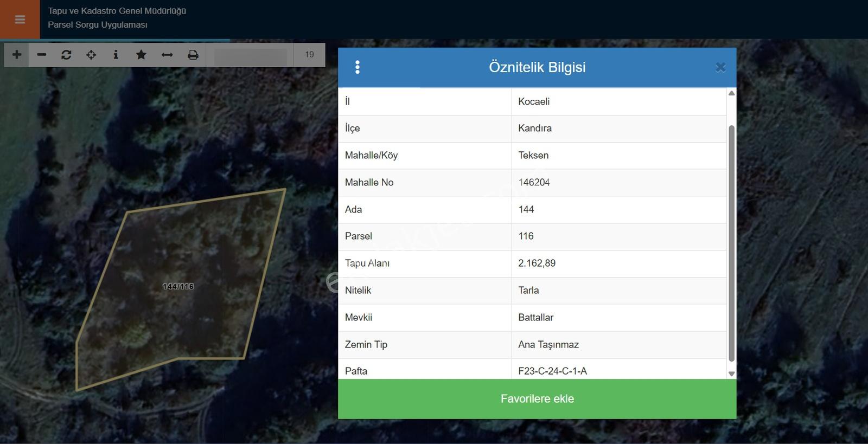The width and height of the screenshot is (868, 444).
Task: Close the Öznitelik Bilgisi panel
Action: (x=720, y=67)
